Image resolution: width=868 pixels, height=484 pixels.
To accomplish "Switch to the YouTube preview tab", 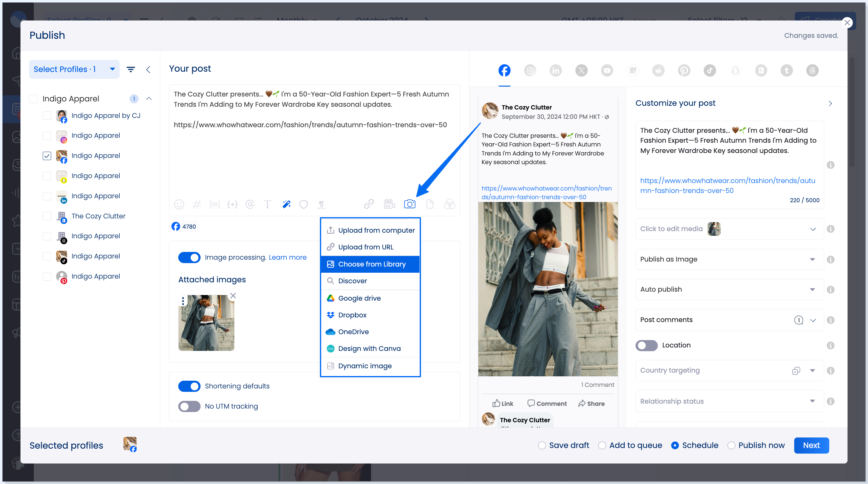I will tap(607, 70).
